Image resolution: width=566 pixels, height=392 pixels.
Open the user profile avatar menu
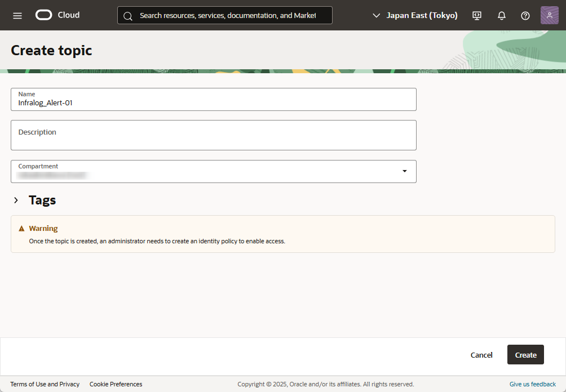[x=549, y=15]
